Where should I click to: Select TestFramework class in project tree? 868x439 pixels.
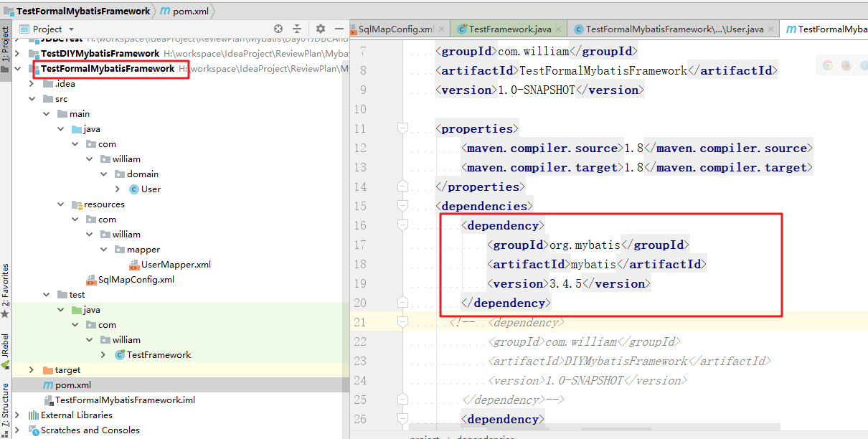[159, 355]
